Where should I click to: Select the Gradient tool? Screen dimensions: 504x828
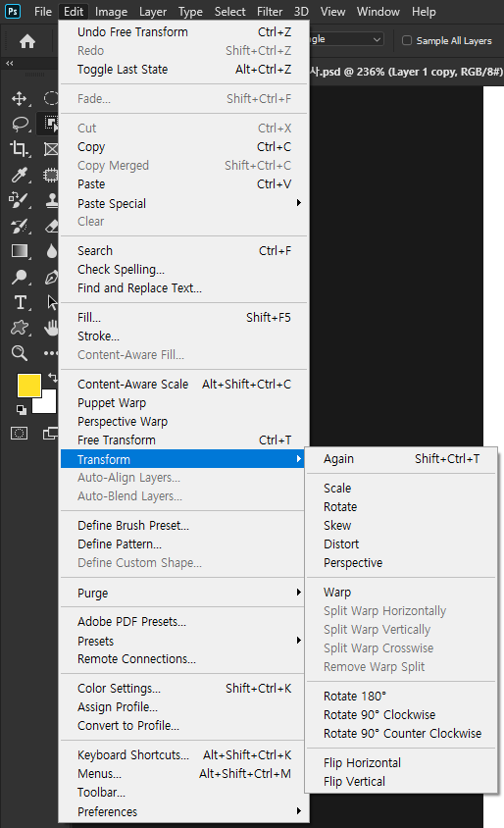tap(20, 251)
